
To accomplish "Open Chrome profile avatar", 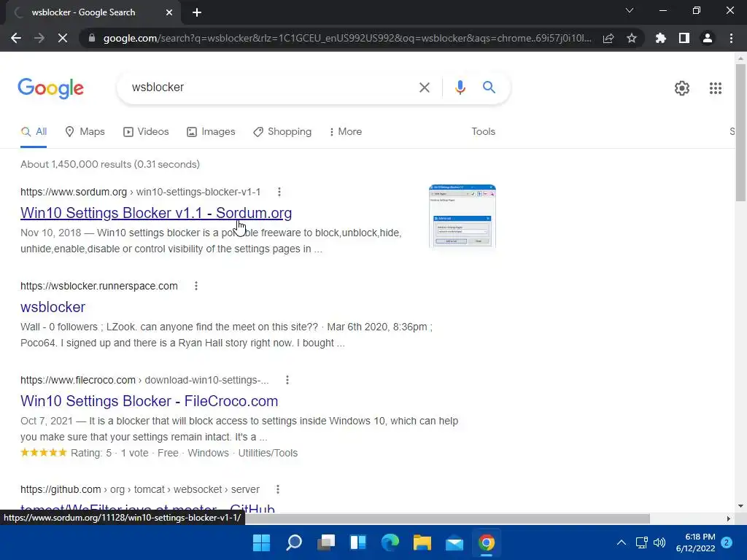I will (x=708, y=38).
